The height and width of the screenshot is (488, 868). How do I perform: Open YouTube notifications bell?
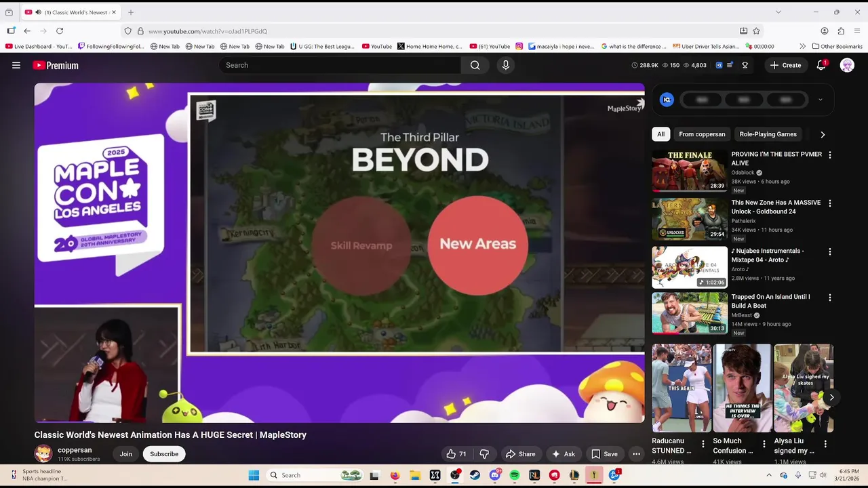pyautogui.click(x=821, y=65)
